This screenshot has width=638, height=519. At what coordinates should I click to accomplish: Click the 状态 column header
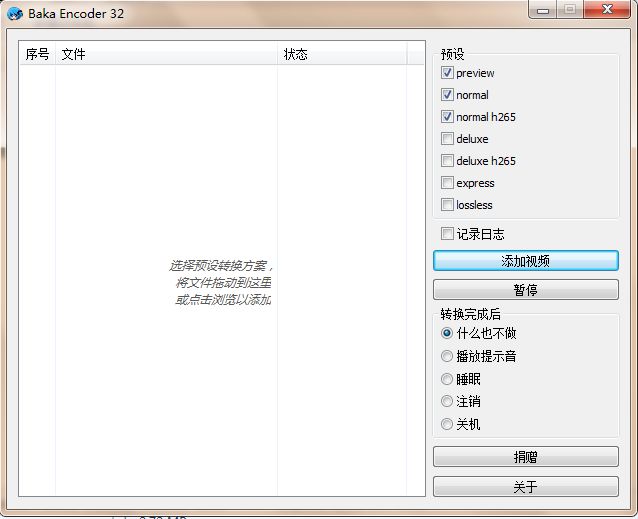coord(342,54)
